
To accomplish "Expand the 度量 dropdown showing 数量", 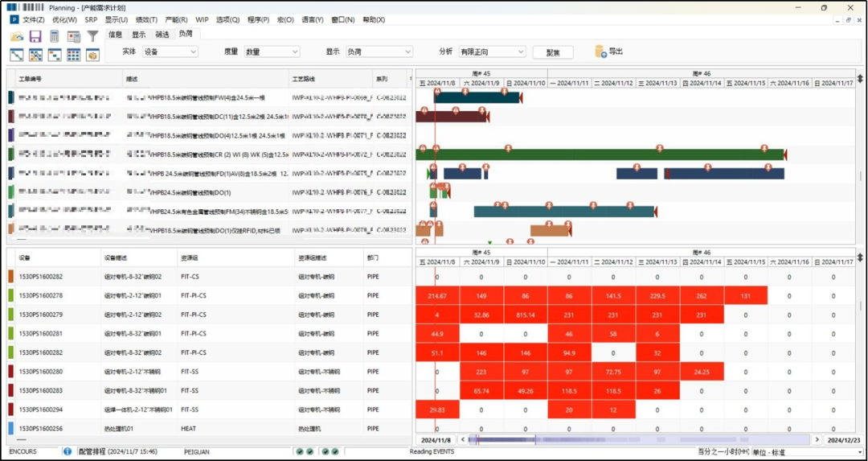I will click(x=272, y=51).
